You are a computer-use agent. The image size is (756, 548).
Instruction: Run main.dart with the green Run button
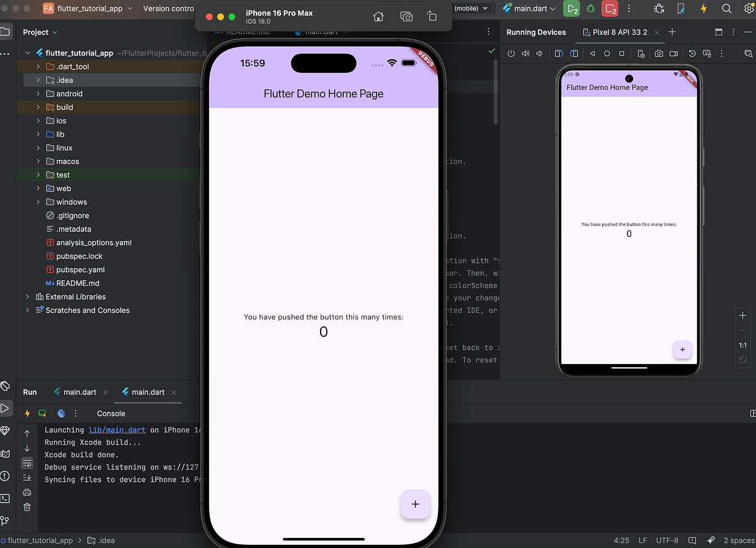point(571,9)
